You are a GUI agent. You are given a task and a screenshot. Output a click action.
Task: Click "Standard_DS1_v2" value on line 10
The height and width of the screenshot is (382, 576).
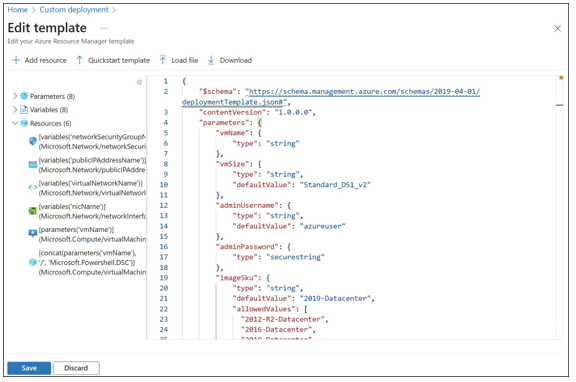point(335,185)
